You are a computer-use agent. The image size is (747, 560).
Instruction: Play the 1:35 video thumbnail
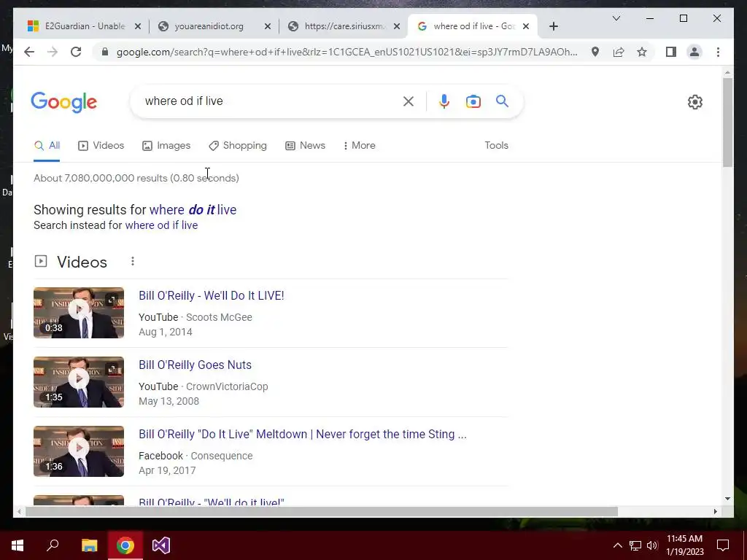coord(79,382)
